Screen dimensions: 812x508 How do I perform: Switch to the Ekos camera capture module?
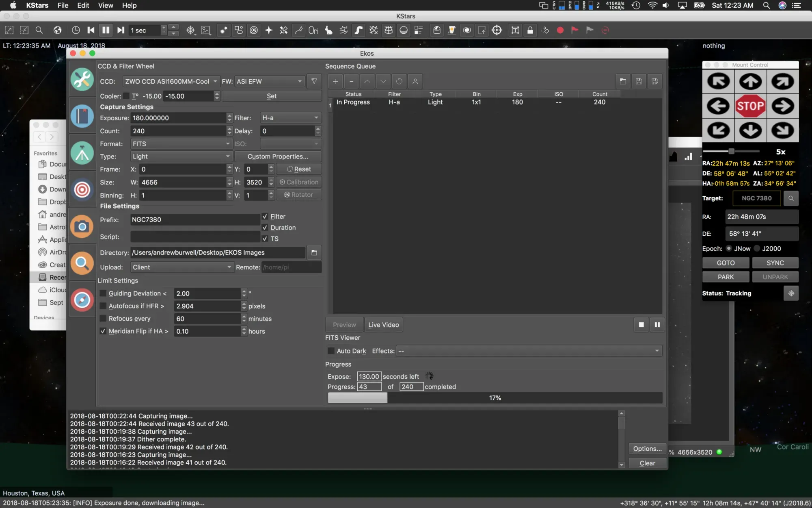(x=82, y=226)
